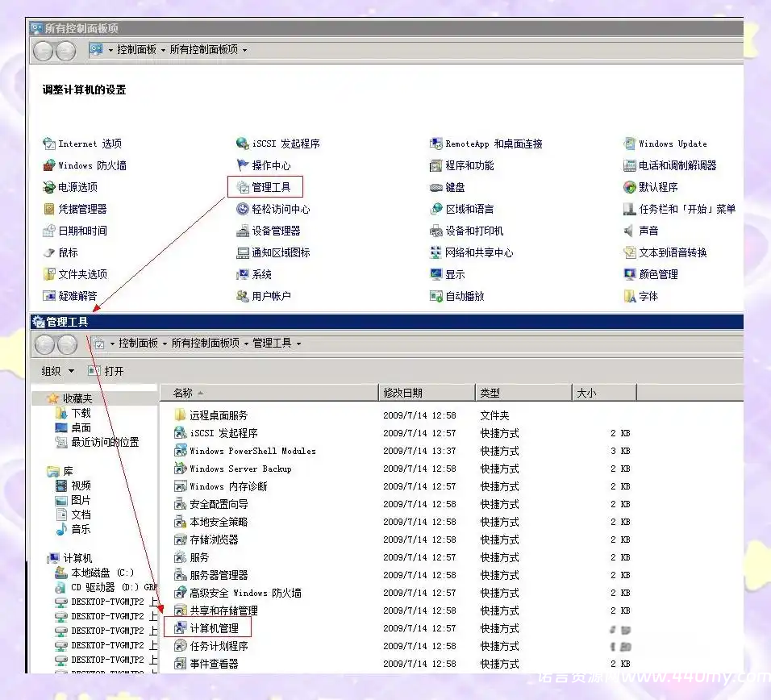The width and height of the screenshot is (771, 700).
Task: Go forward in 所有控制面板项 window
Action: pyautogui.click(x=66, y=51)
